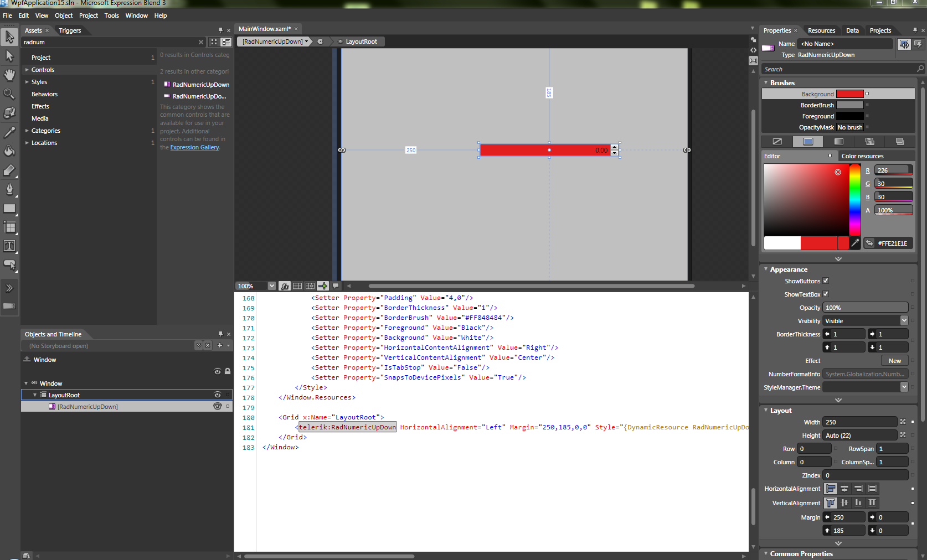
Task: Toggle the ShowTextBox checkbox
Action: coord(826,294)
